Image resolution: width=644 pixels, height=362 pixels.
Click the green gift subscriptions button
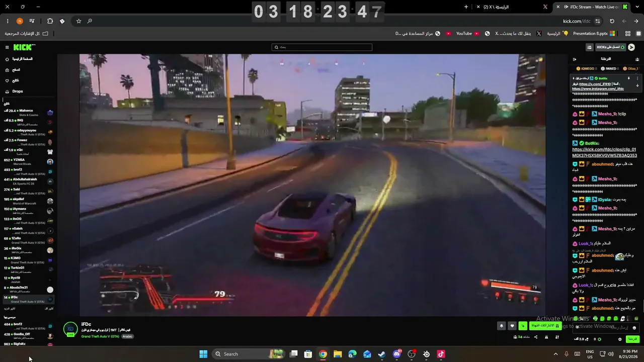[x=545, y=326]
